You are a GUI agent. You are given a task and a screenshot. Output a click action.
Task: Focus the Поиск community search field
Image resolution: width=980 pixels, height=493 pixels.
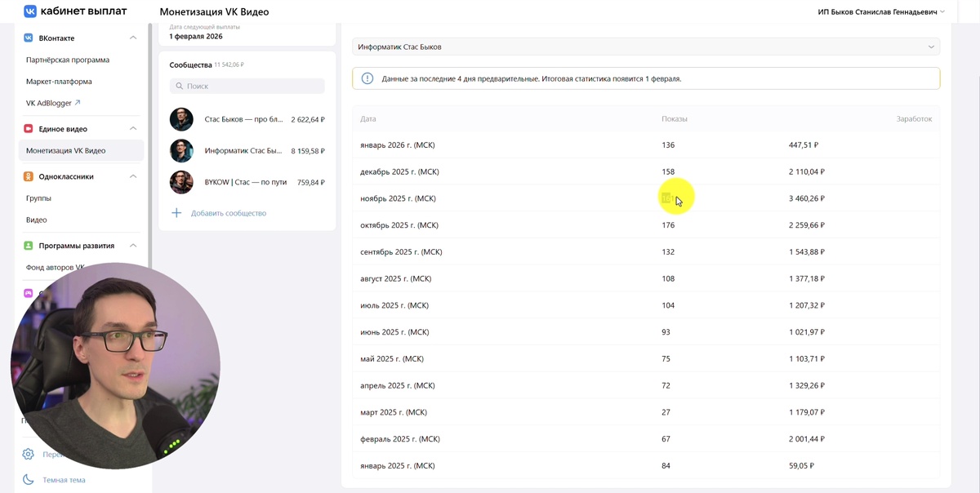coord(247,86)
